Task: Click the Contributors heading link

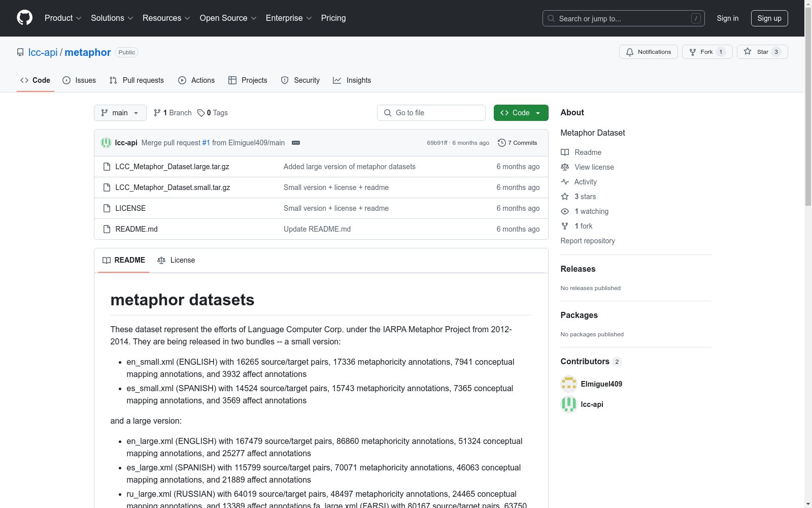Action: 591,362
